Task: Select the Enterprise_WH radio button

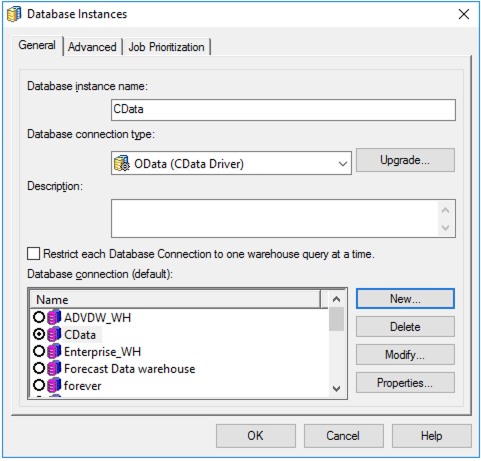Action: tap(39, 351)
